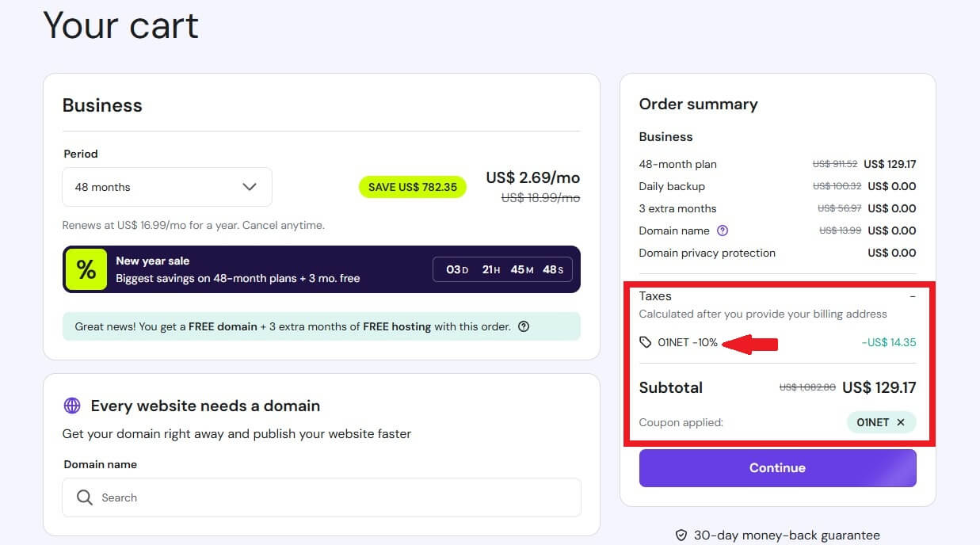The image size is (980, 545).
Task: Click the help icon after the FREE hosting message
Action: pyautogui.click(x=524, y=326)
